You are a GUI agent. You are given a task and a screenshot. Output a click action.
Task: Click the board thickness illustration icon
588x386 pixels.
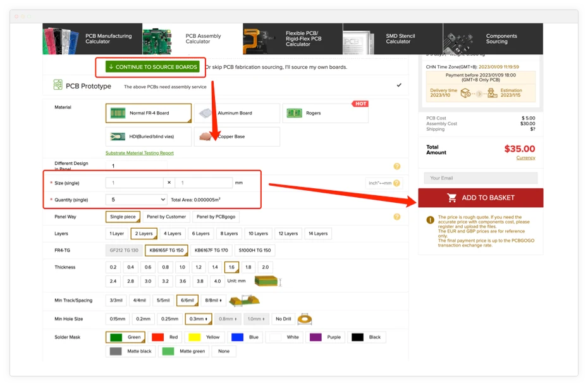coord(267,281)
